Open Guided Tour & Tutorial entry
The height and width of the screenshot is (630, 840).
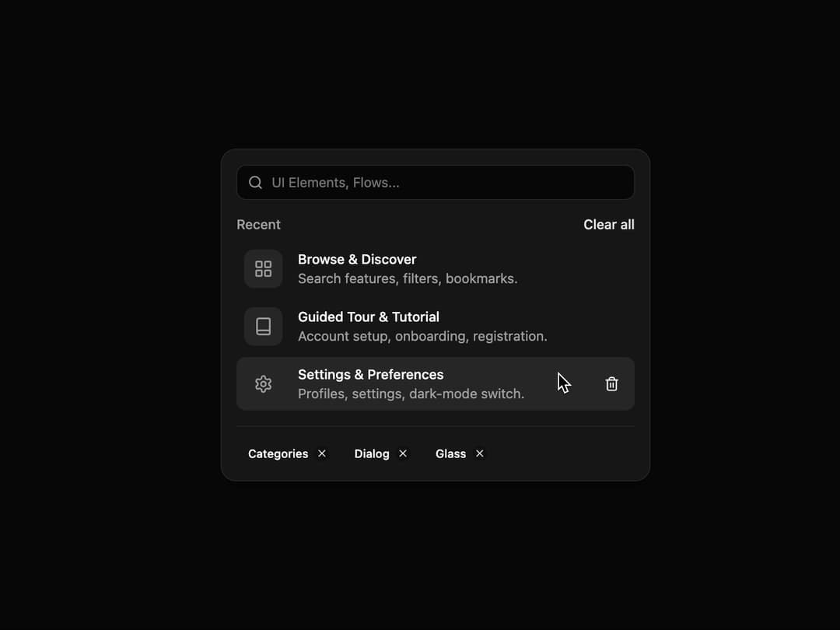tap(436, 326)
